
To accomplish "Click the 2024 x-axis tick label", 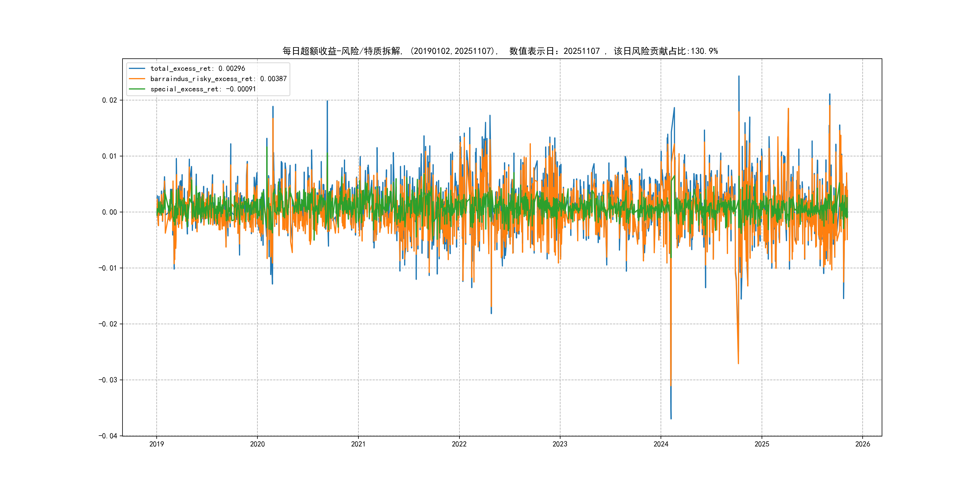I will [x=661, y=444].
